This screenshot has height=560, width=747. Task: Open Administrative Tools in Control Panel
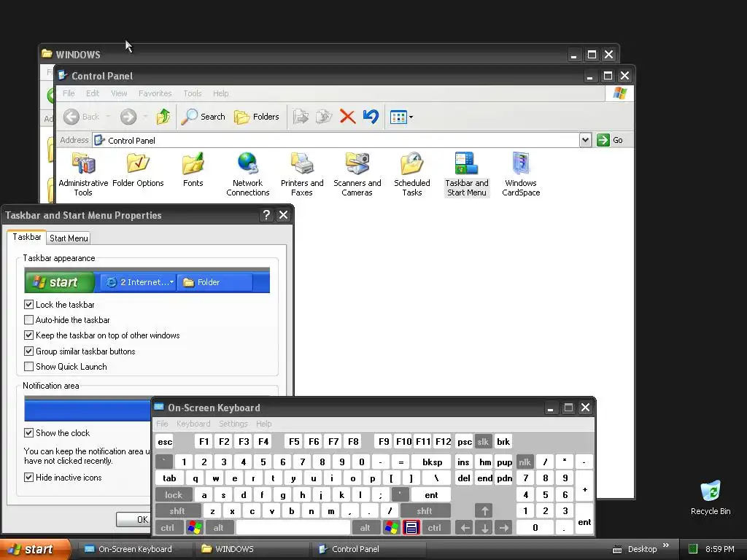click(x=83, y=174)
